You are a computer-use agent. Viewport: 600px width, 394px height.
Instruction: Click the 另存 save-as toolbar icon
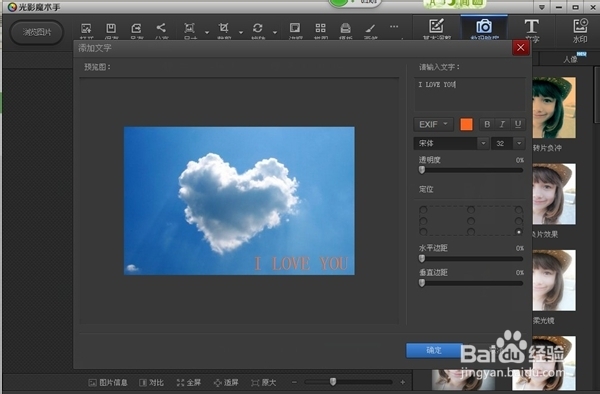pos(136,28)
